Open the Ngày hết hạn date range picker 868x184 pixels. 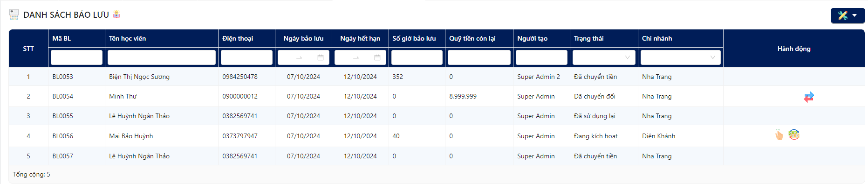pos(360,57)
